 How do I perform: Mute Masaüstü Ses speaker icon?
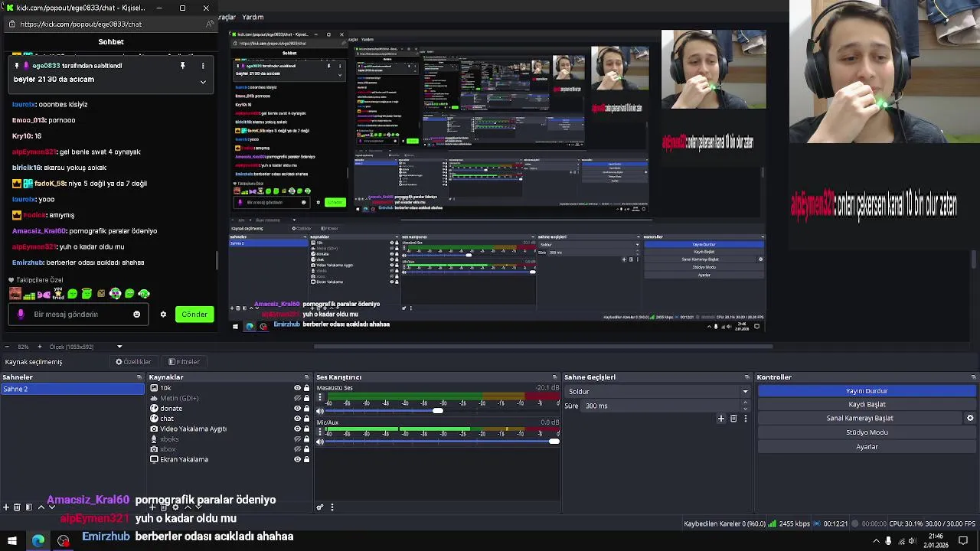tap(320, 411)
